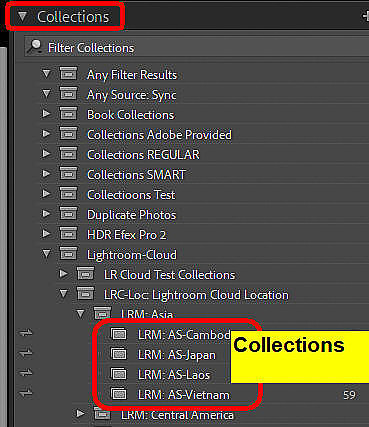Toggle sync for LRM: AS-Cambodia collection

tap(26, 333)
